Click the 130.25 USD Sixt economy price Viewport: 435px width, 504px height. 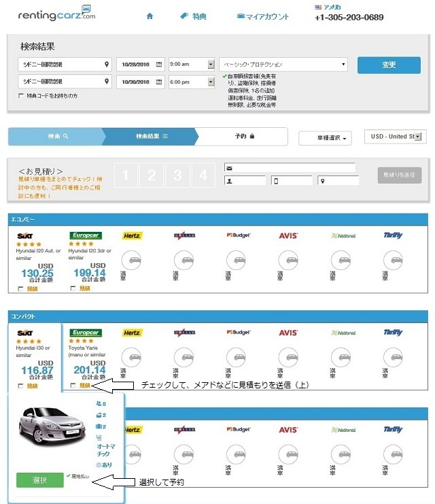pyautogui.click(x=37, y=273)
